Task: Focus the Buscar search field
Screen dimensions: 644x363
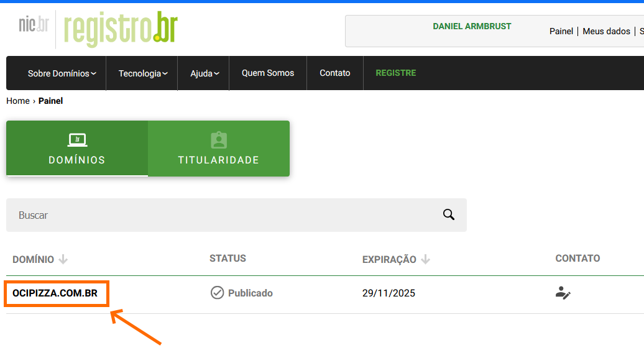Action: 224,215
